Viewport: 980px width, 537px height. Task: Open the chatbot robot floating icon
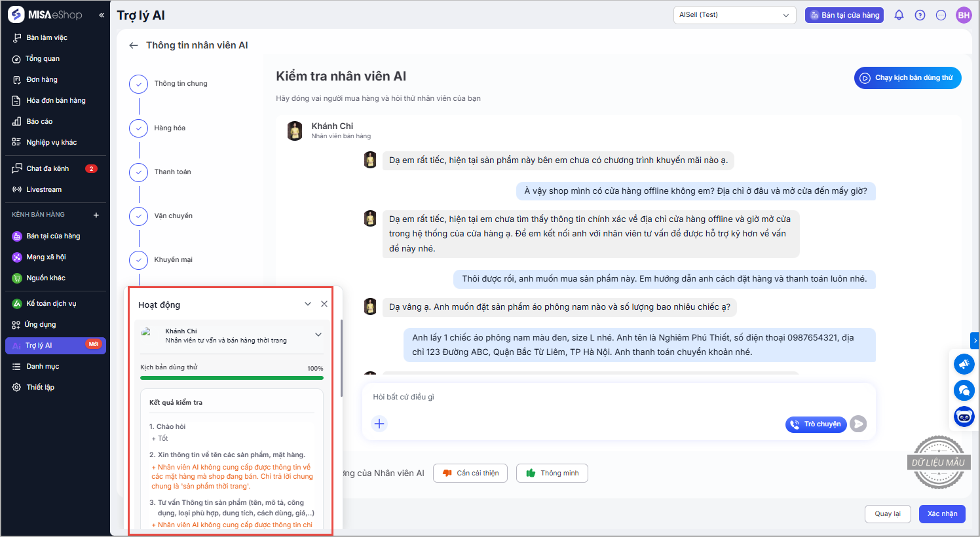[x=964, y=417]
